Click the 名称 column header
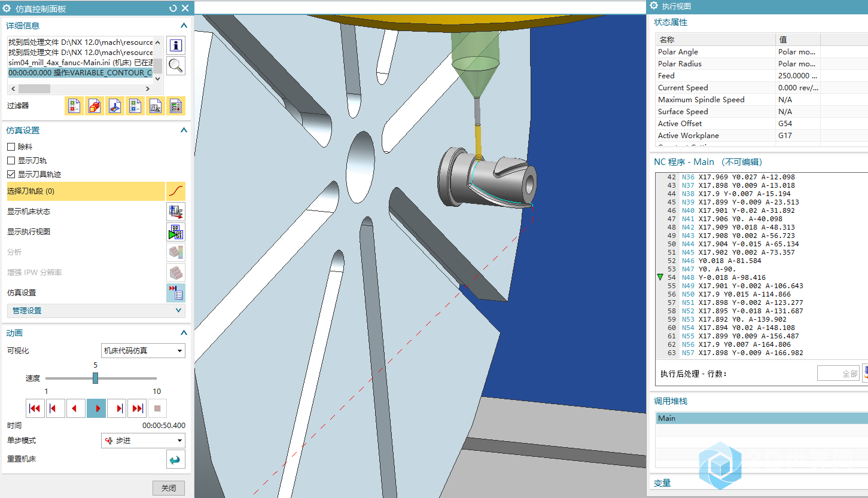Screen dimensions: 868x498 tap(715, 39)
